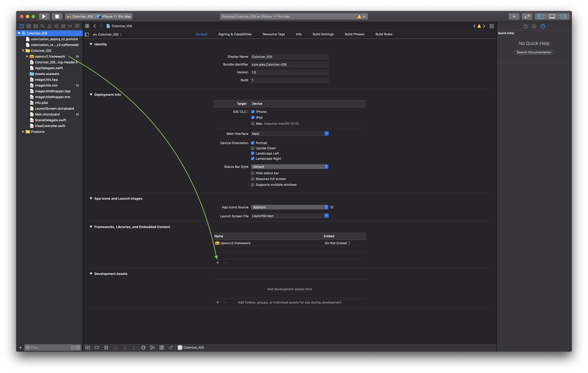Expand the Products folder in navigator
This screenshot has width=588, height=373.
tap(23, 132)
